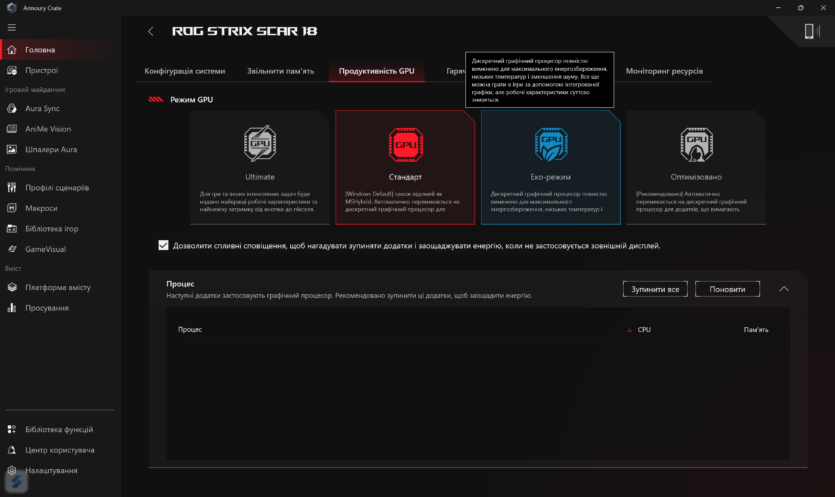The width and height of the screenshot is (835, 497).
Task: Click the device panel icon top right
Action: (x=812, y=31)
